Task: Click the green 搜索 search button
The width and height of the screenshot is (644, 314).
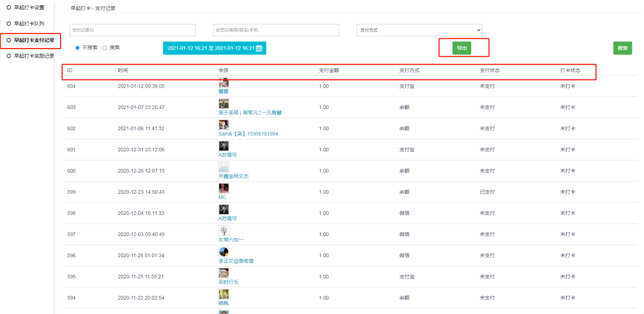Action: pyautogui.click(x=623, y=48)
